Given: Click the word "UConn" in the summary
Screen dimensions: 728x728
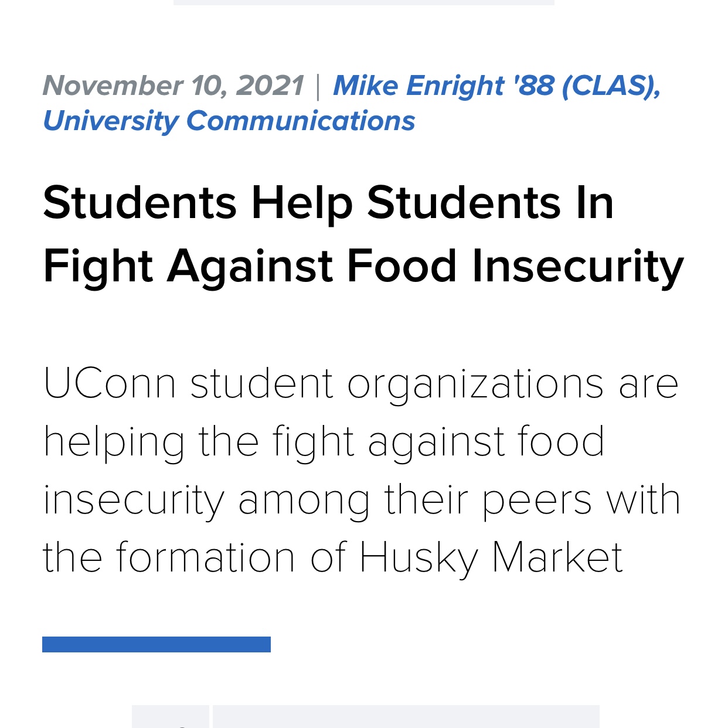Looking at the screenshot, I should click(x=110, y=384).
